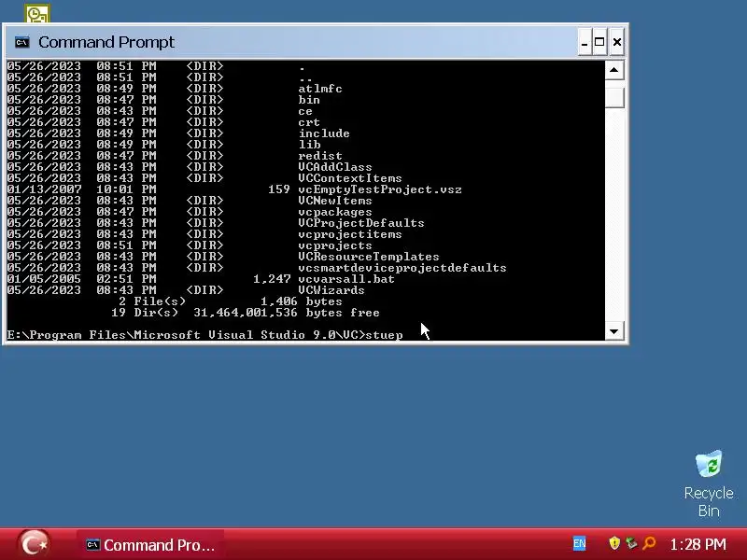Click the 'VCWizards' directory entry
747x560 pixels.
(331, 290)
